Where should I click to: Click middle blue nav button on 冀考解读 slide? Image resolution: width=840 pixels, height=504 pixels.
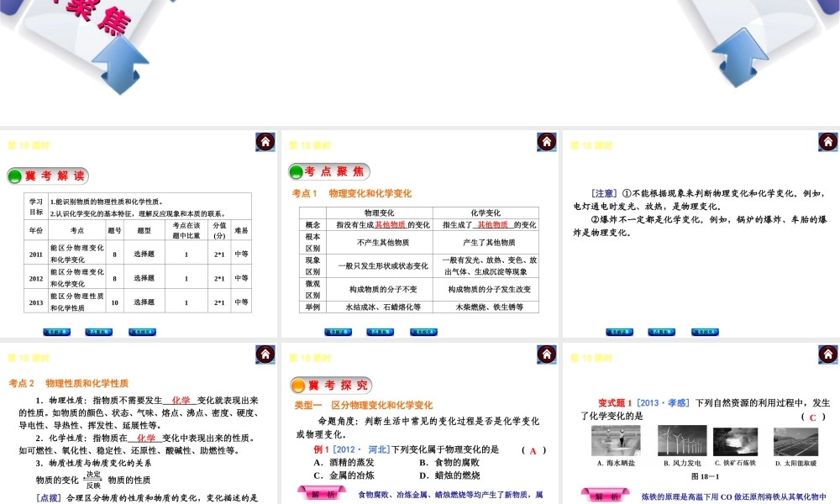click(99, 332)
